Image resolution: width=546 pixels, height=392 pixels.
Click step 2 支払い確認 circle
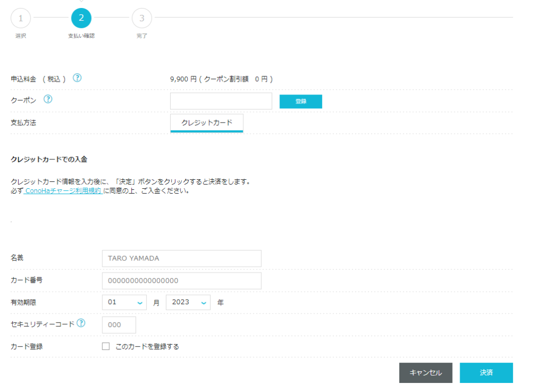(81, 18)
